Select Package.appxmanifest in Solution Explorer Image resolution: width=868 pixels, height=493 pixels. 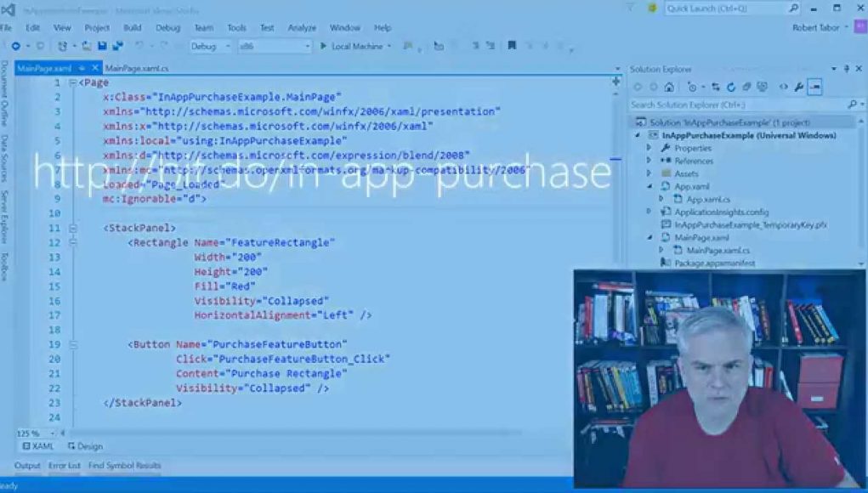[x=715, y=263]
